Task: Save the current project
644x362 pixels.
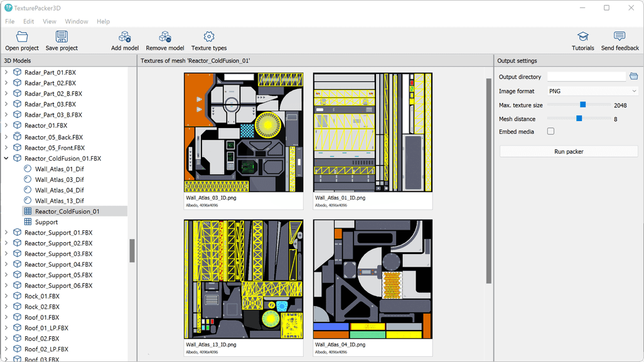Action: click(61, 39)
